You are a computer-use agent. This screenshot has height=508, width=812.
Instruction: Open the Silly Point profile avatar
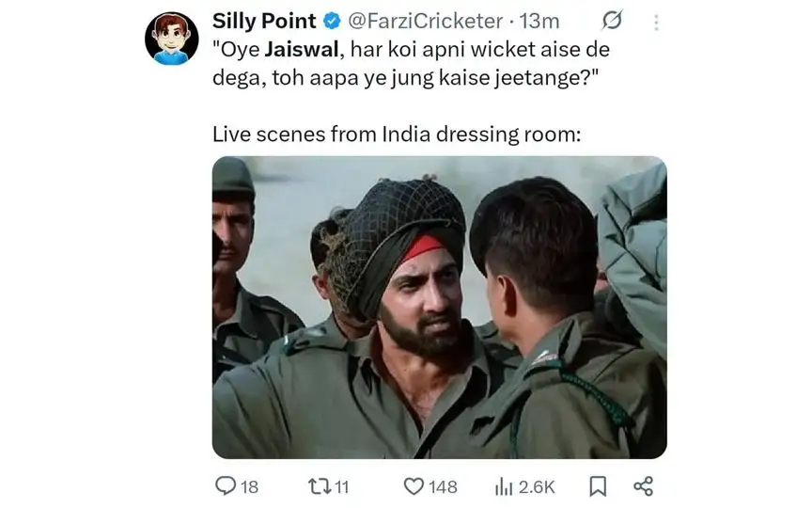click(x=171, y=39)
